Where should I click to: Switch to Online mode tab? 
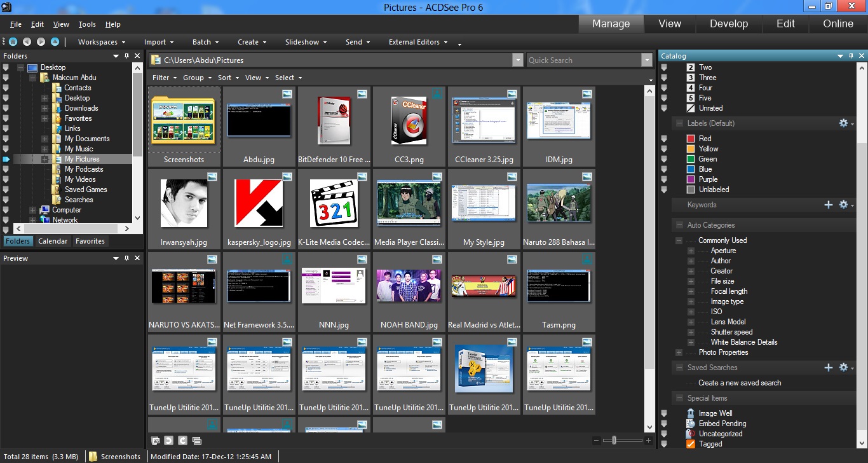point(838,24)
